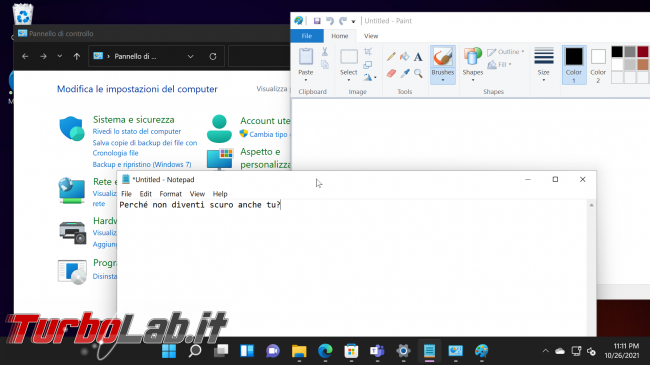
Task: Click Redo in Paint quick access toolbar
Action: (x=343, y=21)
